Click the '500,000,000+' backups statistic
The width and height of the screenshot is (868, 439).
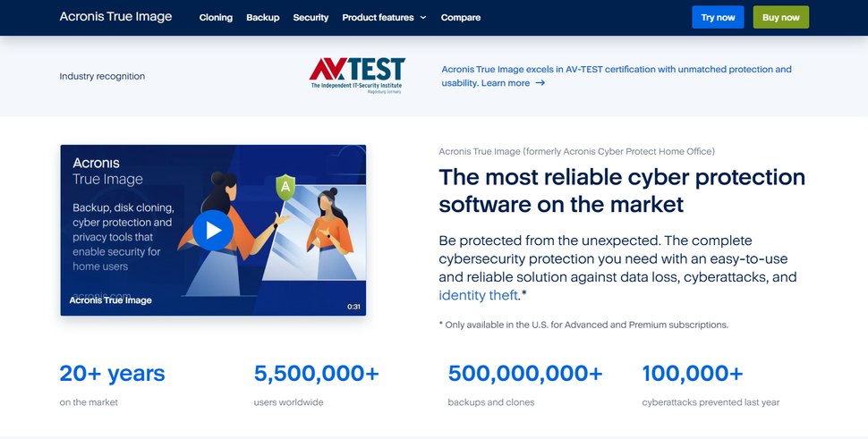(525, 373)
